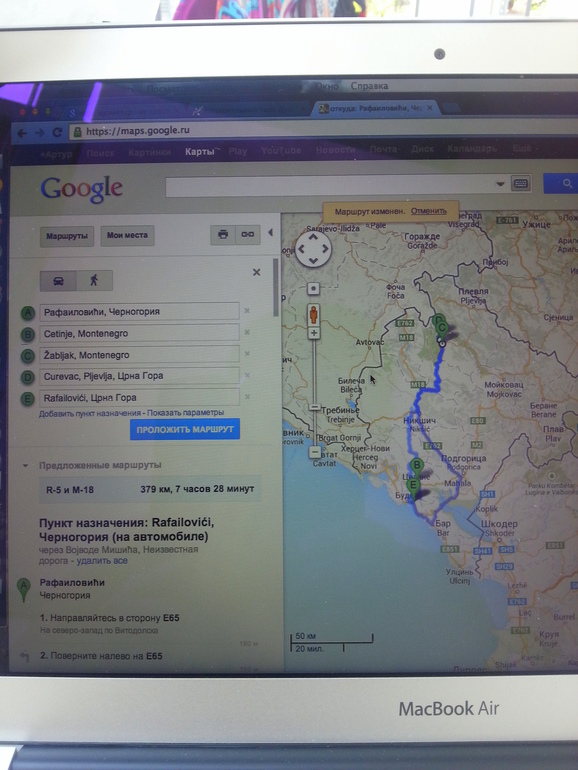
Task: Click the Никшич city label on map
Action: pos(419,421)
